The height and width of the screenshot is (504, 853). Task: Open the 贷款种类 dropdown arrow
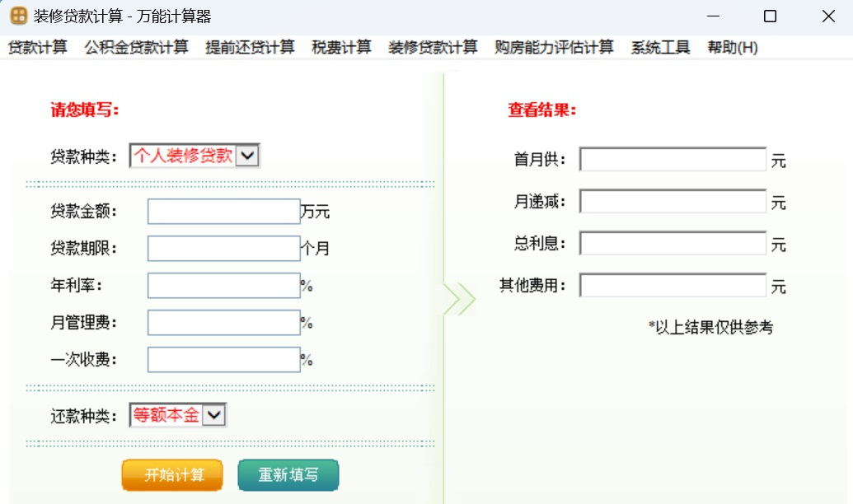coord(248,156)
